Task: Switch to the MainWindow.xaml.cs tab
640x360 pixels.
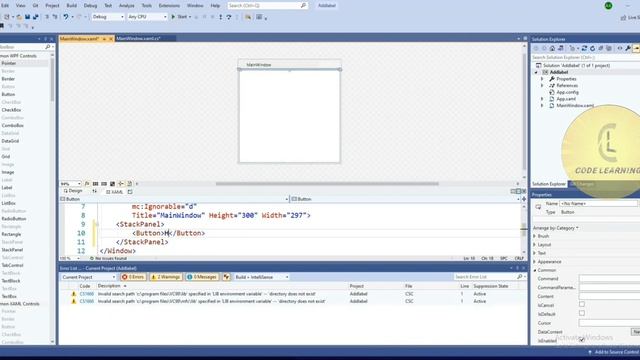Action: 138,38
